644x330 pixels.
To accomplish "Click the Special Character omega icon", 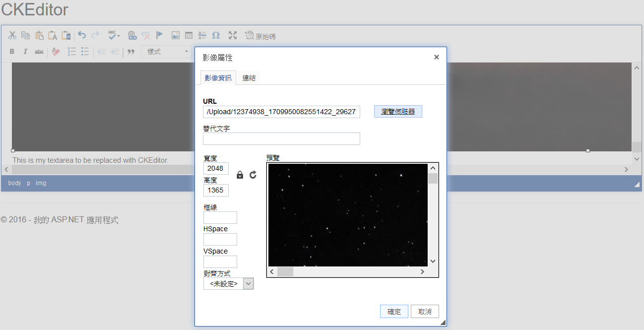I will (x=216, y=35).
